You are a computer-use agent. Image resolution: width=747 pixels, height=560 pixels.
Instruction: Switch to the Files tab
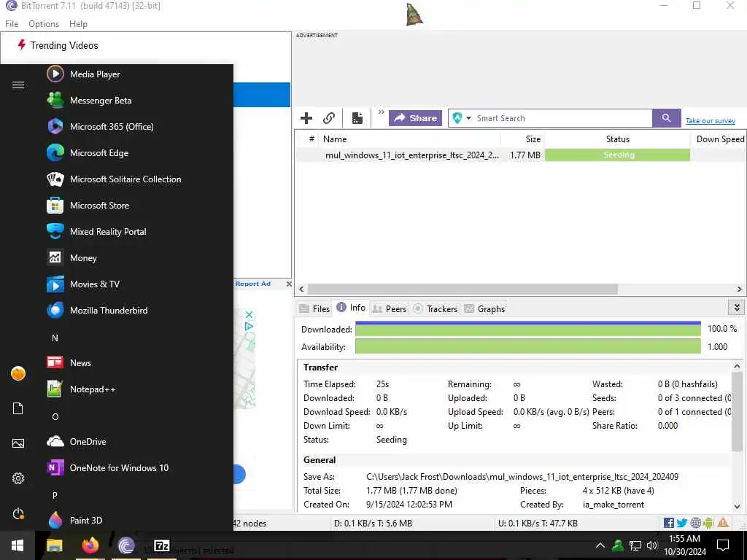[x=314, y=309]
